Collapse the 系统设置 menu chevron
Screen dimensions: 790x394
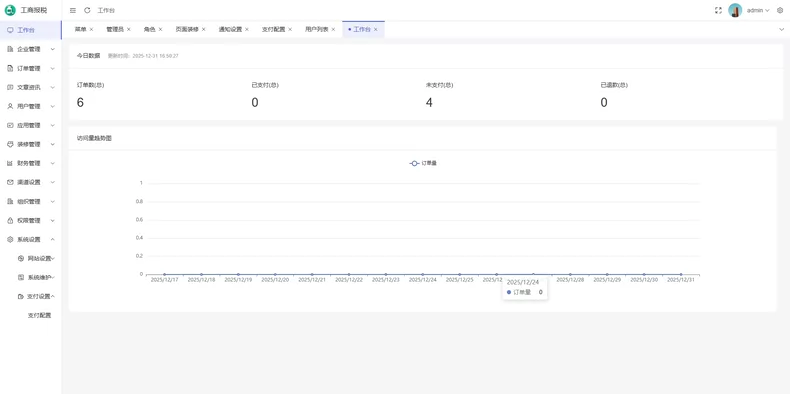point(52,239)
